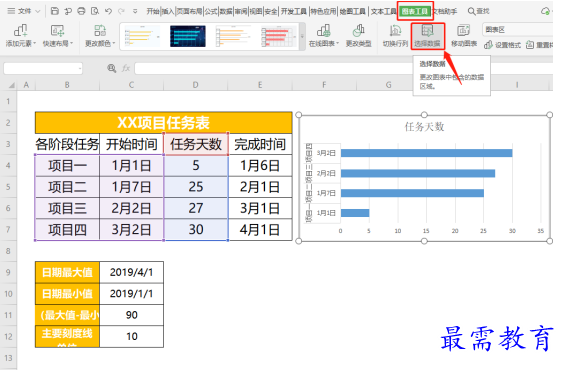Click the fx insert function icon
This screenshot has height=370, width=562.
point(126,68)
